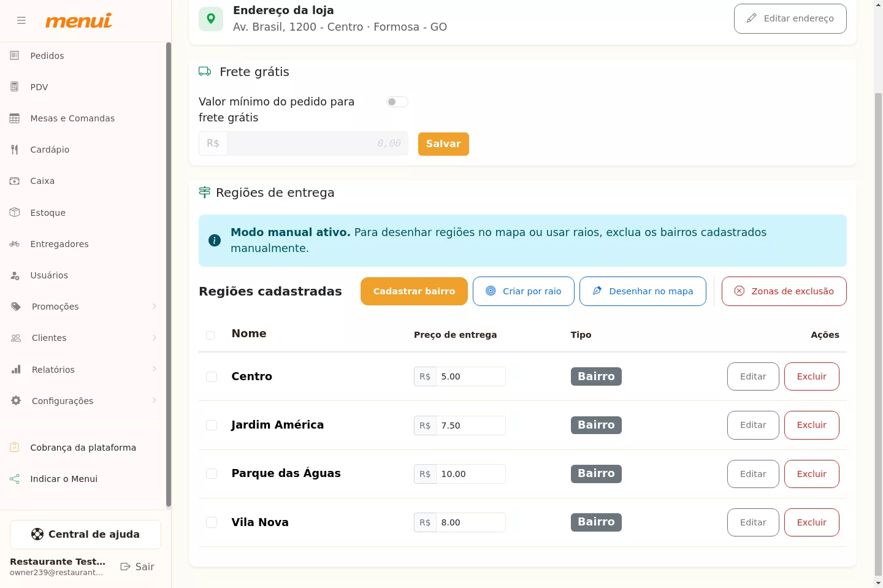Check the Parque das Águas row checkbox
Image resolution: width=883 pixels, height=588 pixels.
pyautogui.click(x=212, y=473)
